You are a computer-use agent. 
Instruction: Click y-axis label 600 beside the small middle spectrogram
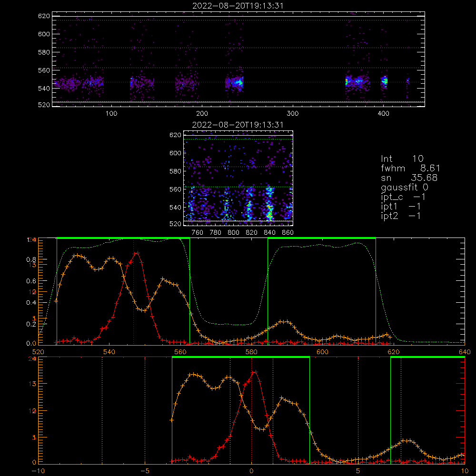[x=176, y=153]
